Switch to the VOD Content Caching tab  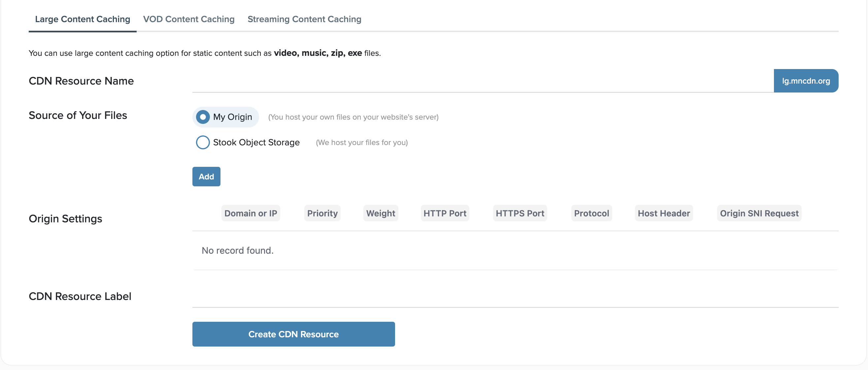pos(188,19)
